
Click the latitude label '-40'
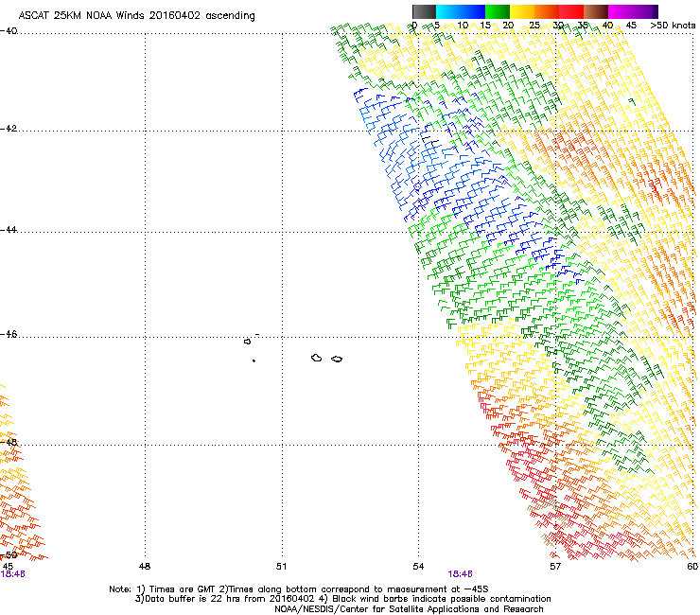(x=9, y=31)
